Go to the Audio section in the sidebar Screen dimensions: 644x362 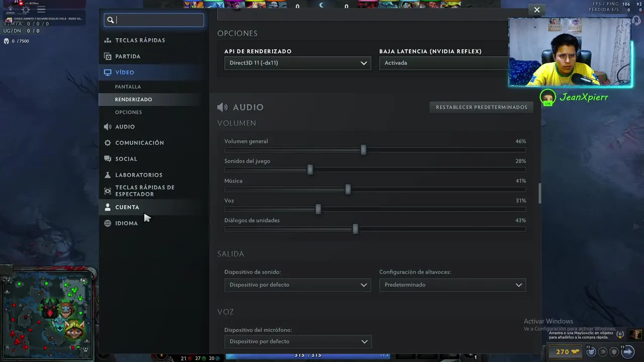click(153, 127)
